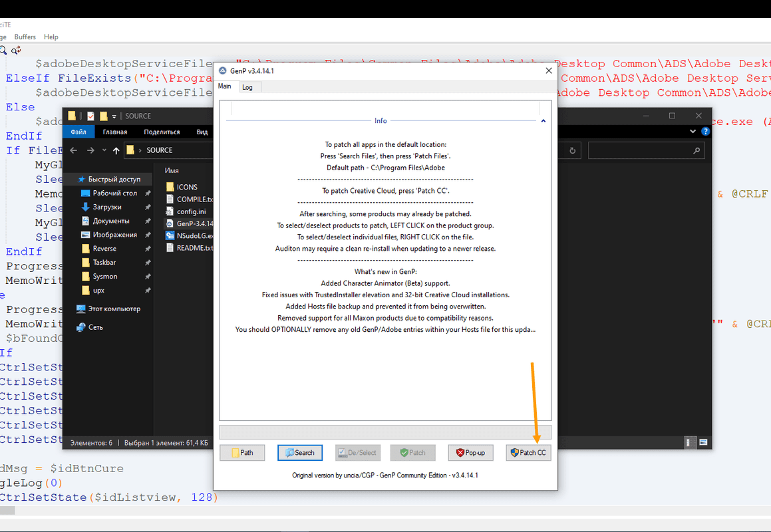This screenshot has width=771, height=532.
Task: Click the Explorer search box
Action: point(646,150)
